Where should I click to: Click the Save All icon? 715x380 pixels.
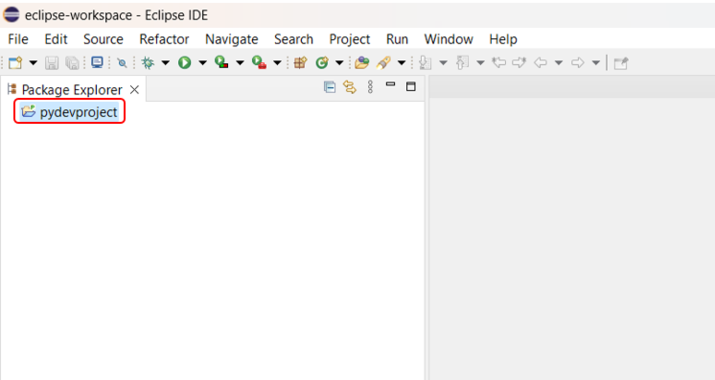72,62
